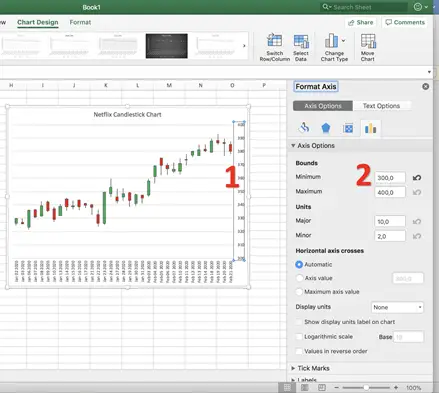This screenshot has height=393, width=439.
Task: Click the zoom slider handle
Action: (366, 388)
